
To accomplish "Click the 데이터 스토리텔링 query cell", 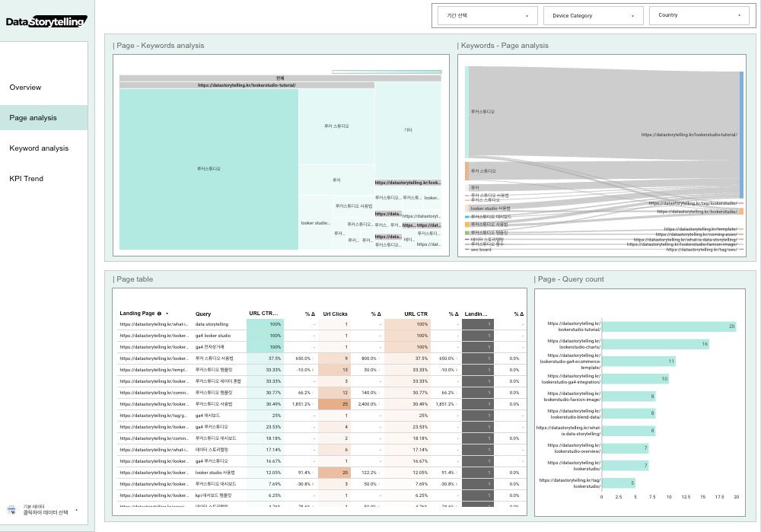I will pos(212,450).
